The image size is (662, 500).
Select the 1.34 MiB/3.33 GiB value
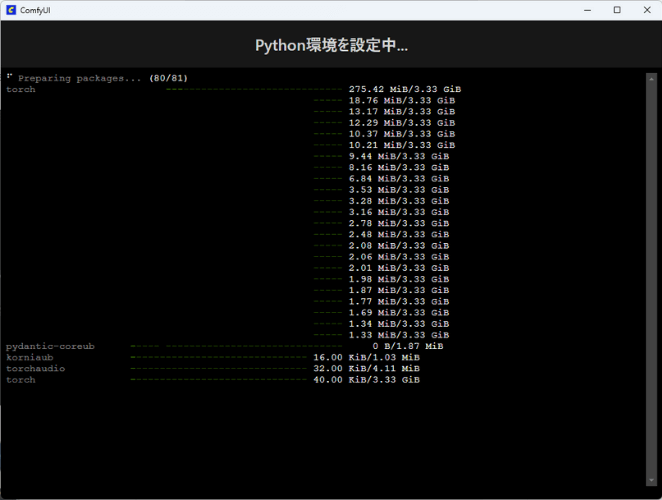[399, 324]
